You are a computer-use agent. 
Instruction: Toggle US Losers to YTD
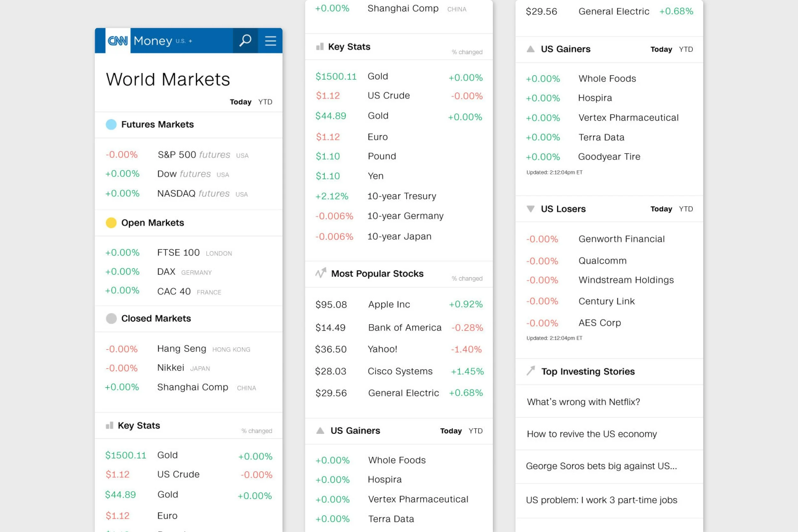[x=686, y=209]
